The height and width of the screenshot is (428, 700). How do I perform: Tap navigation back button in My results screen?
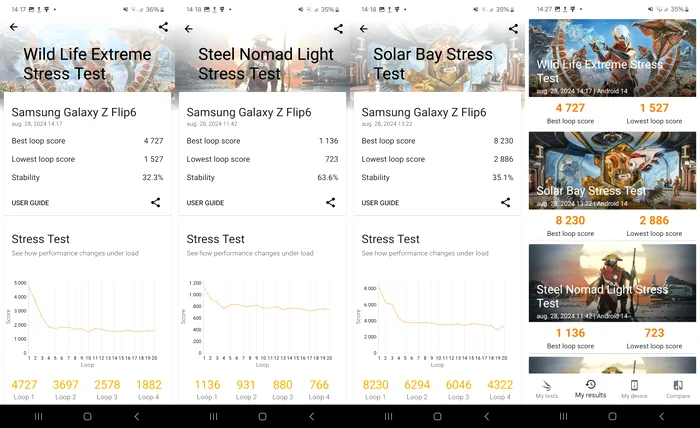pos(662,416)
